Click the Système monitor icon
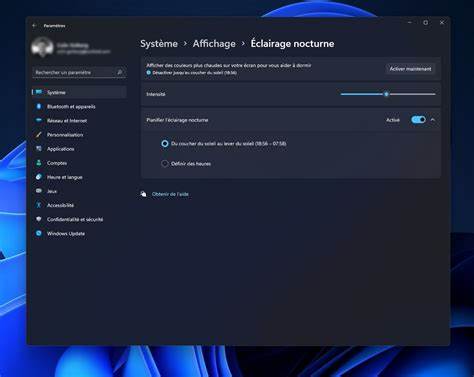The width and height of the screenshot is (474, 377). tap(39, 92)
